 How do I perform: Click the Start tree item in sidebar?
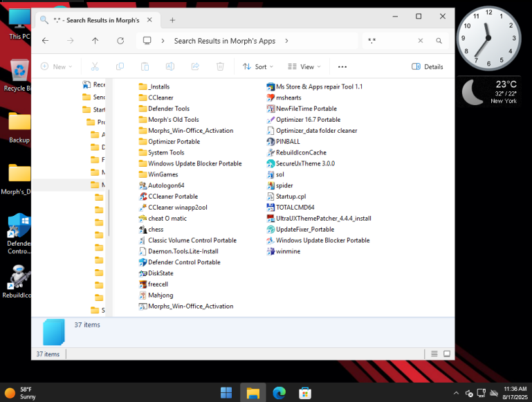(93, 109)
